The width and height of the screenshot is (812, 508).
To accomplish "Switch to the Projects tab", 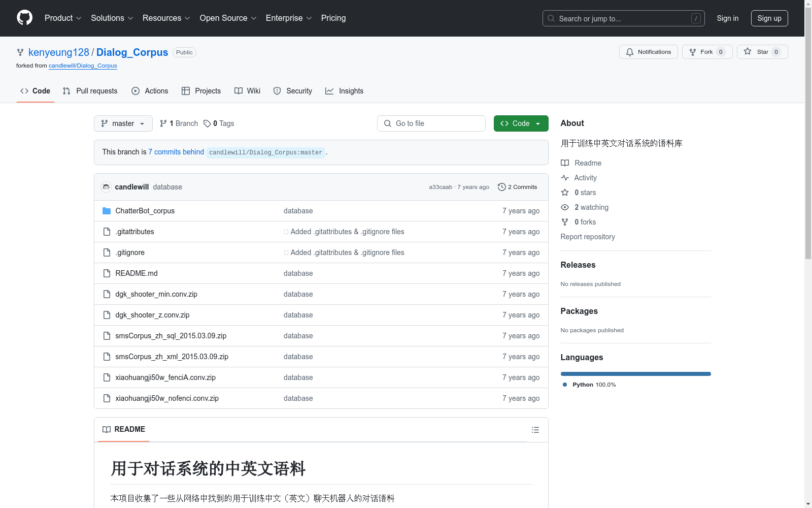I will [201, 91].
